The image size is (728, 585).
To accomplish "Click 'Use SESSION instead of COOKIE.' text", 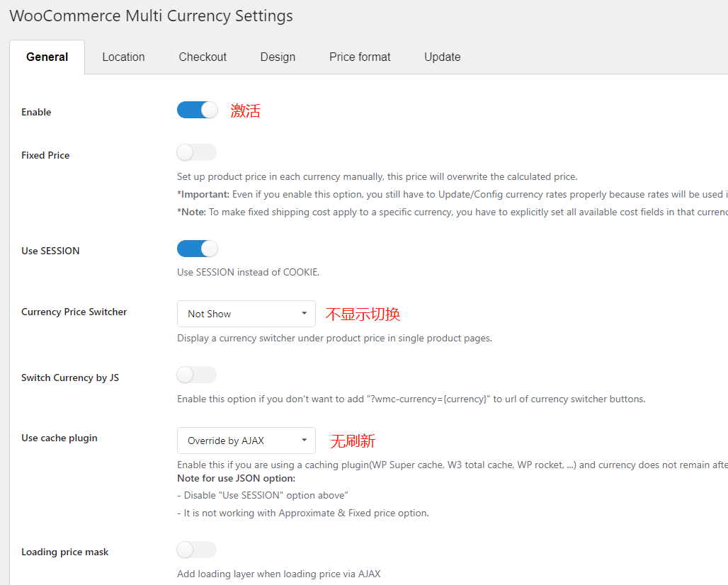I will 249,272.
